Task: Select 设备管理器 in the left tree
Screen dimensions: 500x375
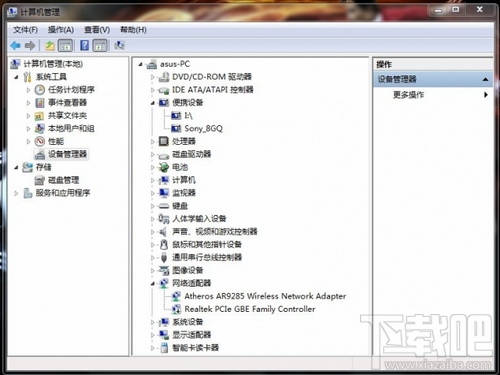Action: click(x=67, y=154)
